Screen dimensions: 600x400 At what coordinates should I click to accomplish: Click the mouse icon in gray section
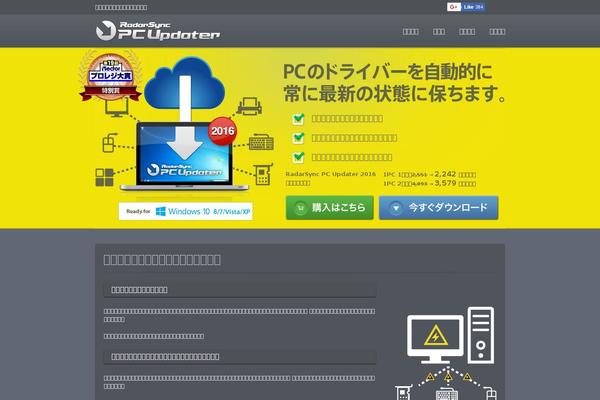[491, 394]
